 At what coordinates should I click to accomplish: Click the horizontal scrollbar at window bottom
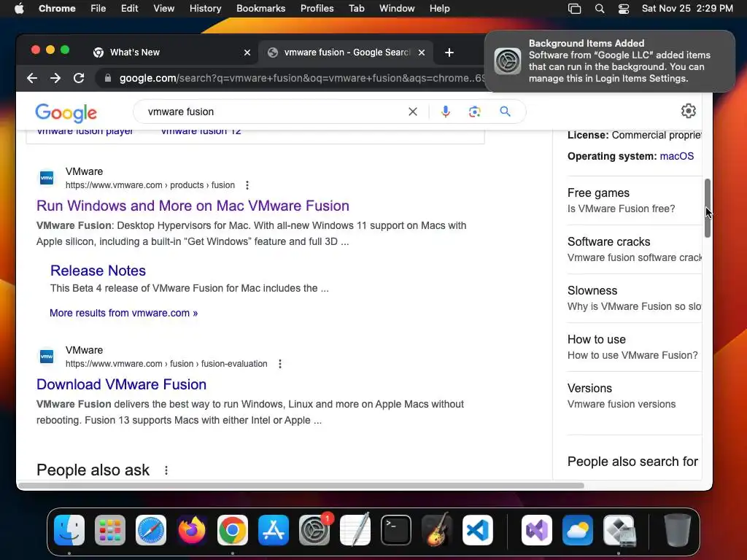point(301,486)
